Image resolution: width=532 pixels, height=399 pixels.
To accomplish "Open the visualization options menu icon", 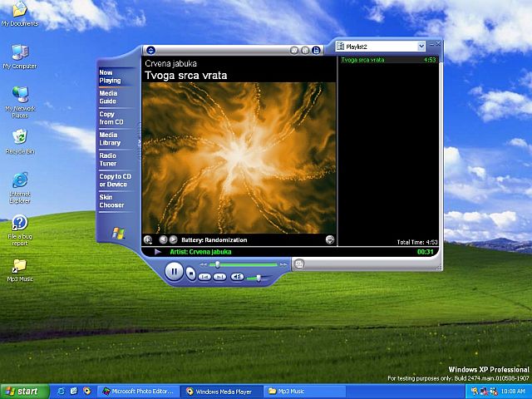I will point(148,239).
